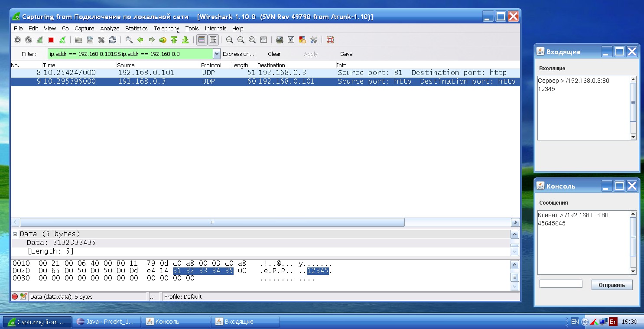Viewport: 644px width, 329px height.
Task: Click the find packet magnifier icon
Action: (x=129, y=40)
